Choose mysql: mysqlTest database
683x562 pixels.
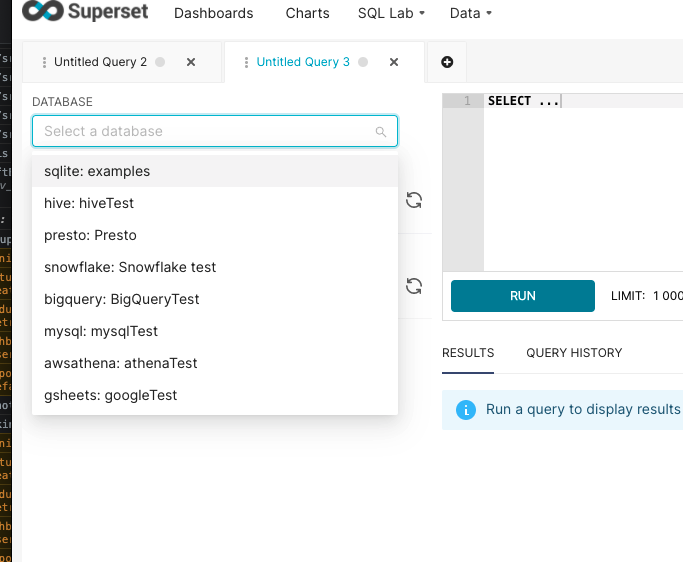click(215, 331)
